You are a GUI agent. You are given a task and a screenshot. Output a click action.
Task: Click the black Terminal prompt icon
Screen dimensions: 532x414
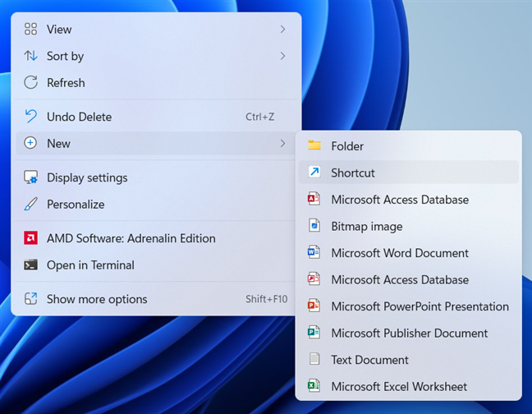[x=30, y=264]
